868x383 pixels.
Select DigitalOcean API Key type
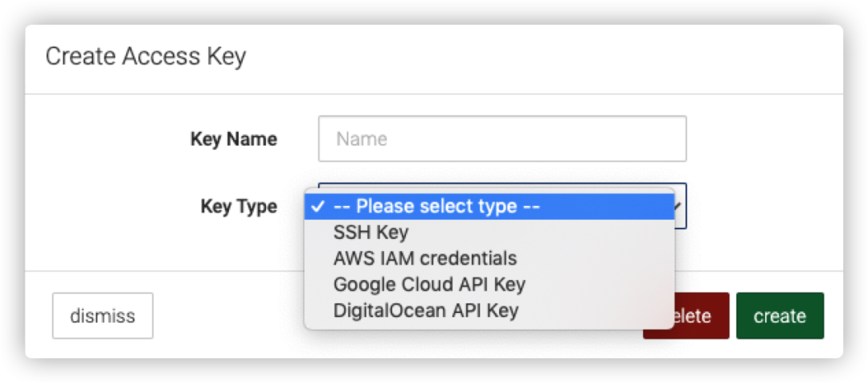425,310
